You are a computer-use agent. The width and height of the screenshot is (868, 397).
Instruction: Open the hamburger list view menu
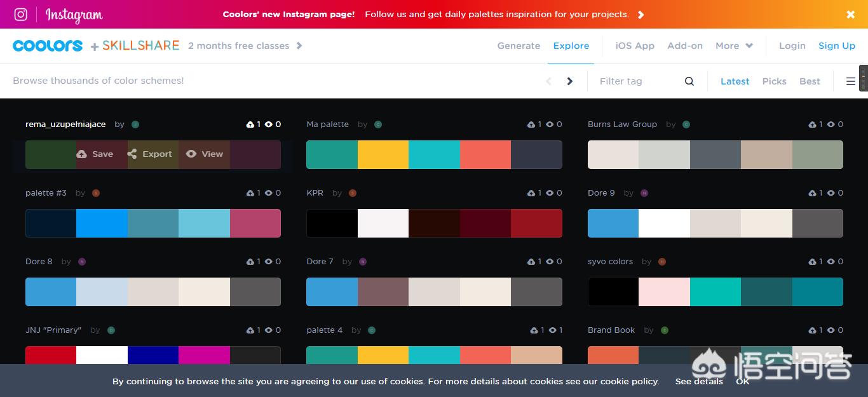point(851,81)
